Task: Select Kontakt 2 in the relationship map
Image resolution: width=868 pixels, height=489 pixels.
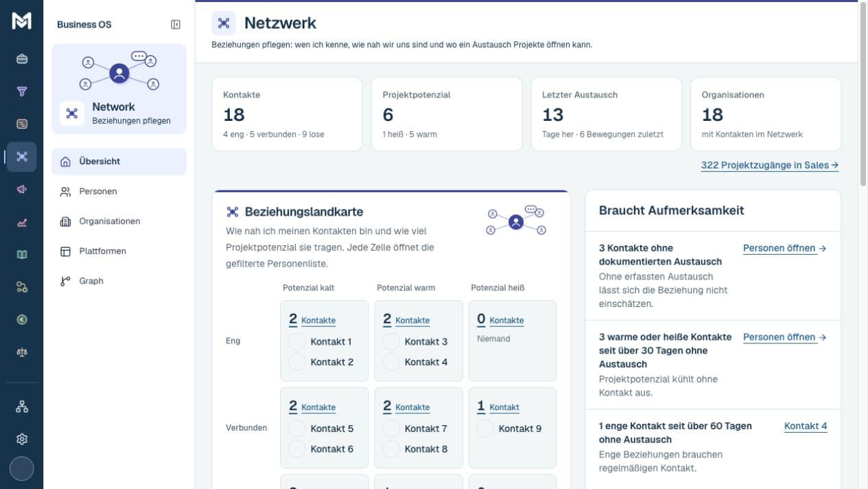Action: pyautogui.click(x=320, y=362)
